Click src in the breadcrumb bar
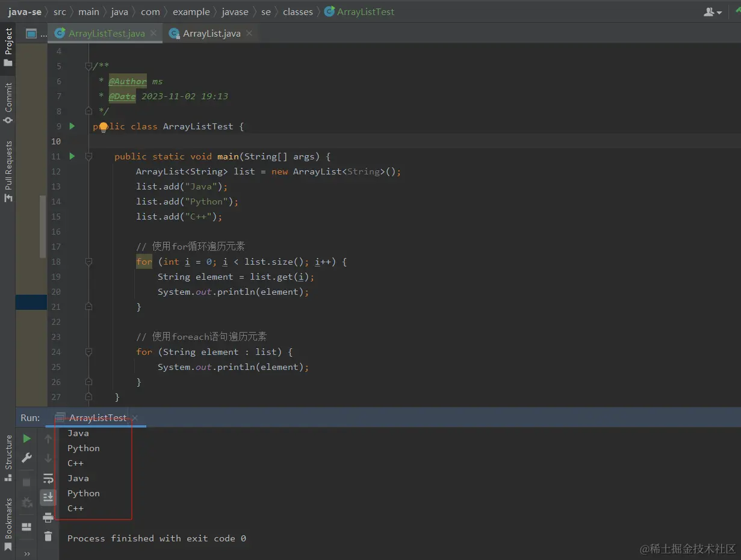The image size is (741, 560). pos(60,11)
